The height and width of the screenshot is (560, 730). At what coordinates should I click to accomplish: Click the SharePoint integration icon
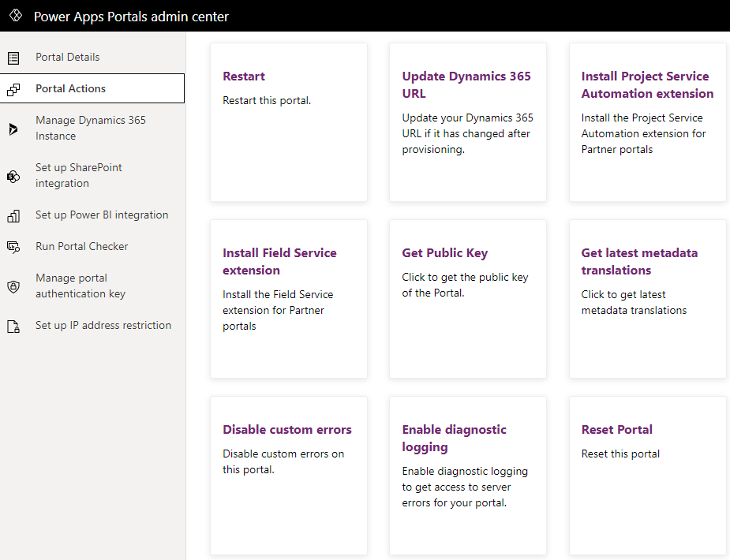tap(13, 176)
